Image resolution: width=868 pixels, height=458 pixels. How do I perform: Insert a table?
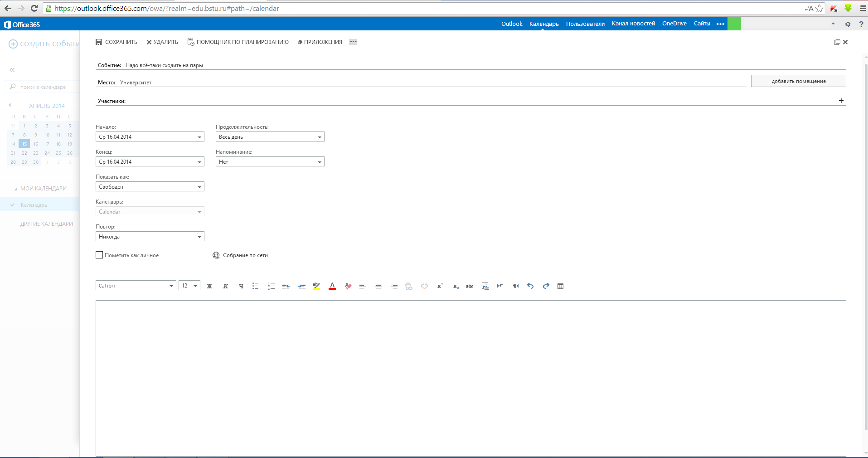pos(561,286)
